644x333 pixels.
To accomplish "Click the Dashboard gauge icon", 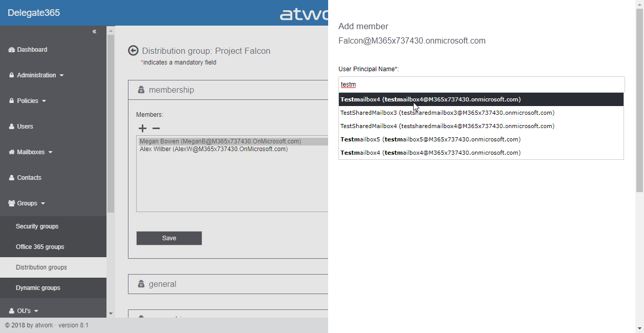I will [12, 50].
